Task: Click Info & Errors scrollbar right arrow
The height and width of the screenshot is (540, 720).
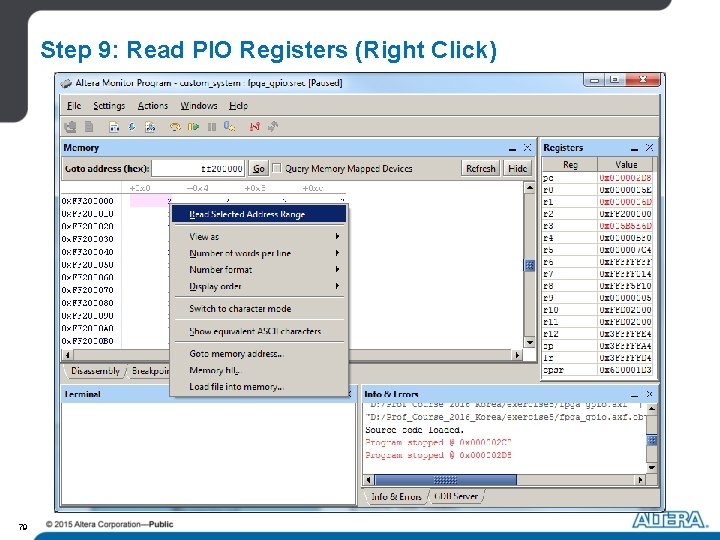Action: 641,480
